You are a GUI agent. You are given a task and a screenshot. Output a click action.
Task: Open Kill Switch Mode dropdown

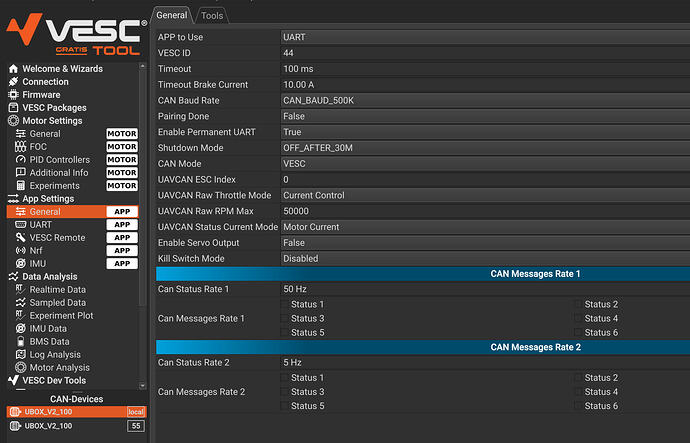pyautogui.click(x=485, y=259)
